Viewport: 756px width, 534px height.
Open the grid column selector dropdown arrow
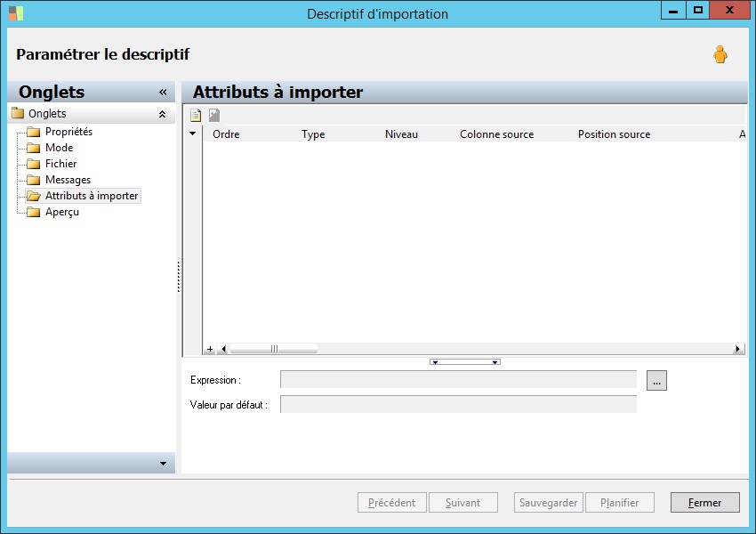pos(192,133)
